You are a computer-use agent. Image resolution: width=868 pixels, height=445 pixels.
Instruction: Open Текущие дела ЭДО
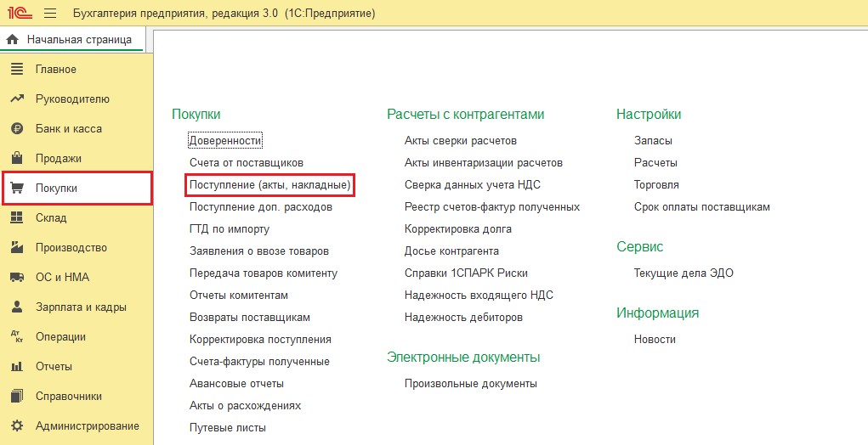[684, 273]
